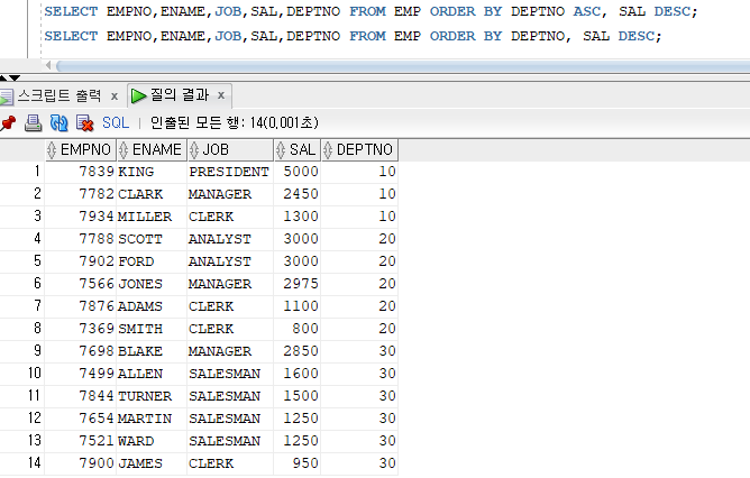The height and width of the screenshot is (478, 750).
Task: Select the ename cell MARTIN
Action: [151, 419]
